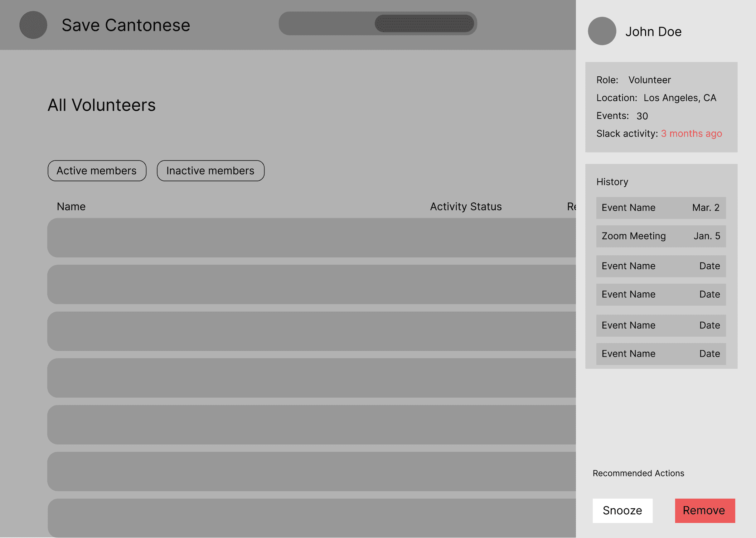The image size is (756, 538).
Task: Filter by Active members
Action: click(x=97, y=171)
